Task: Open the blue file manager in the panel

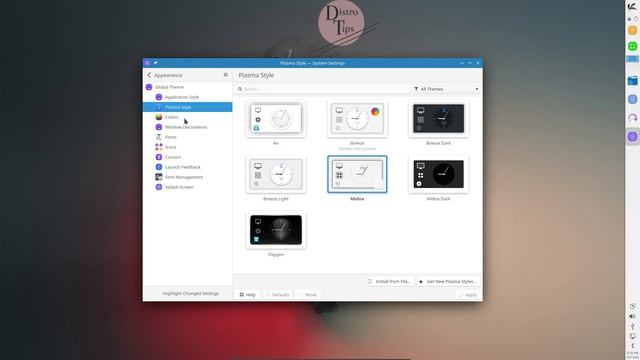Action: click(x=633, y=81)
